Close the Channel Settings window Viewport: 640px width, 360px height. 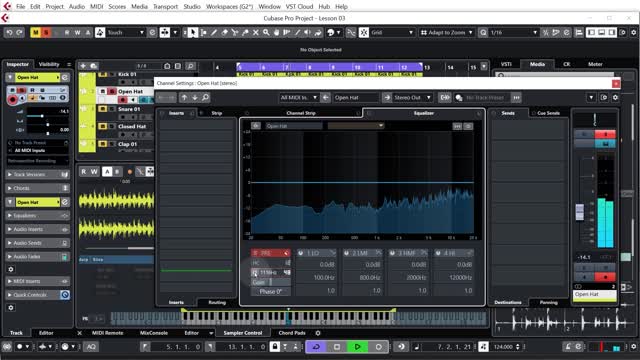(x=616, y=83)
